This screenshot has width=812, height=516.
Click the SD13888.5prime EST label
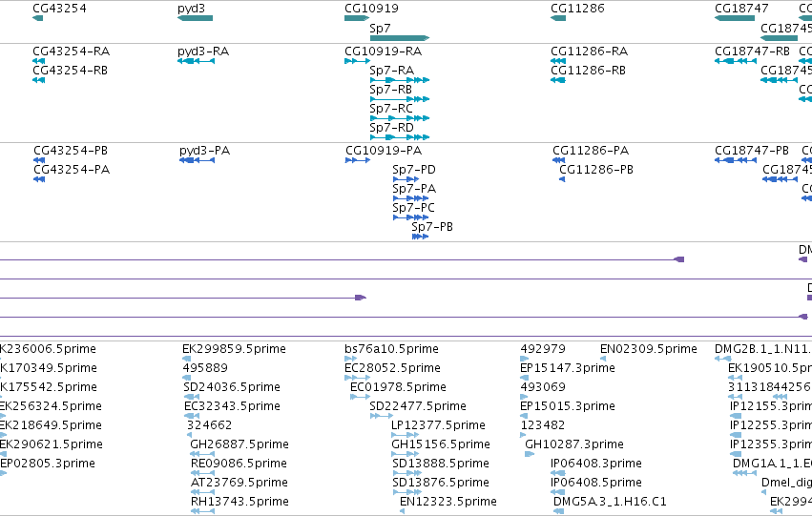tap(441, 464)
